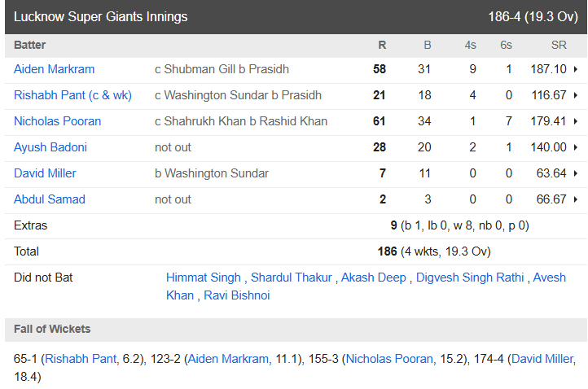Screen dimensions: 588x389
Task: Expand Aiden Markram's row arrow
Action: [x=576, y=69]
